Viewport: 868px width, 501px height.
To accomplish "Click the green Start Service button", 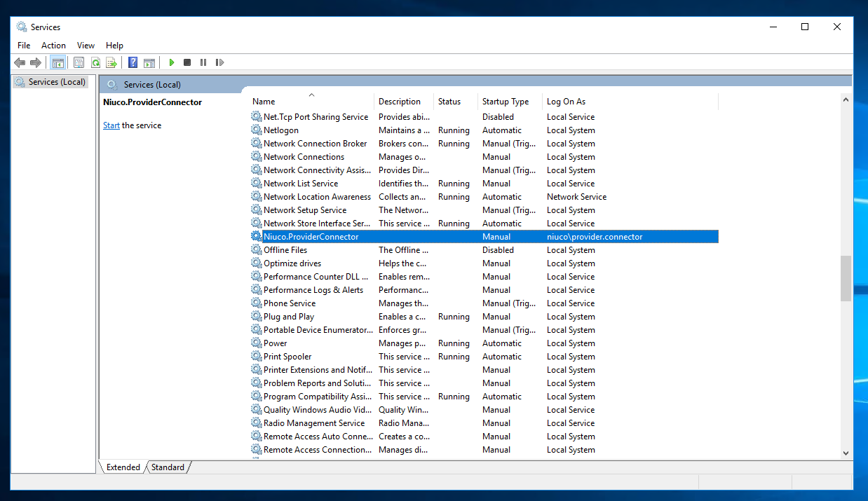I will click(171, 62).
